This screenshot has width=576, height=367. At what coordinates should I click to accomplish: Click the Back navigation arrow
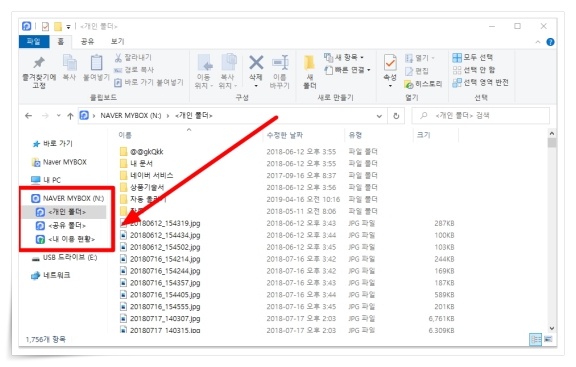click(28, 116)
